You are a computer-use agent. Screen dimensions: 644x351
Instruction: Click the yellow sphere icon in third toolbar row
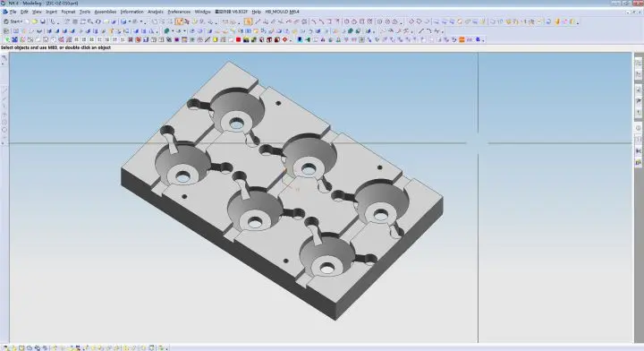coord(216,40)
